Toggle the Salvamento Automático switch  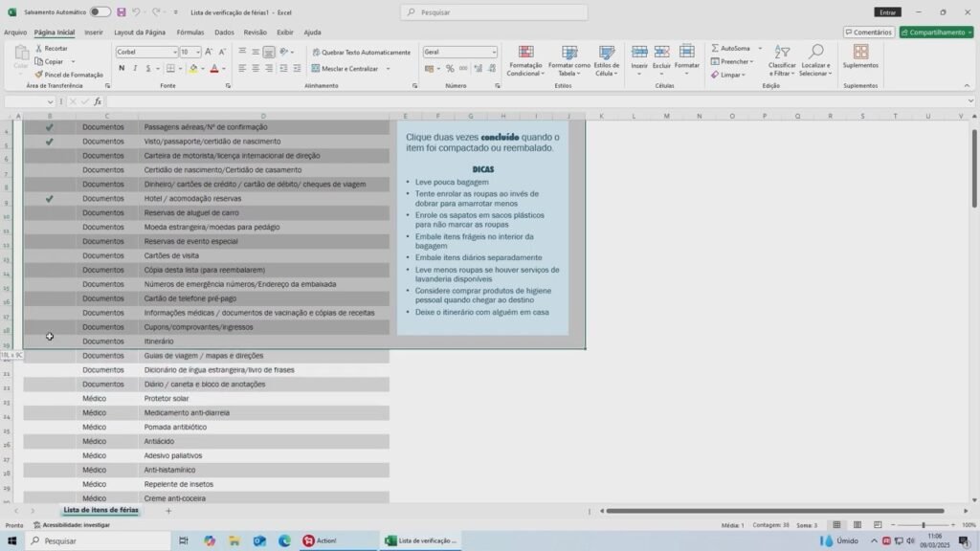coord(100,12)
